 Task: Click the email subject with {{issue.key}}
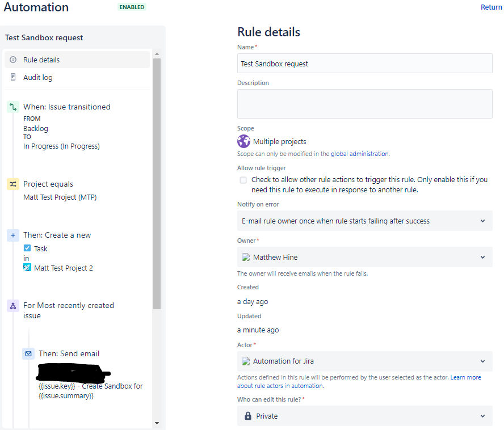click(91, 391)
